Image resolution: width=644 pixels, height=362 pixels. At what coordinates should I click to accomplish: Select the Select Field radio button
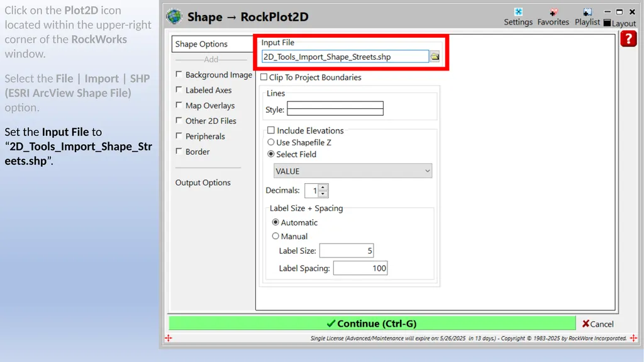coord(271,154)
